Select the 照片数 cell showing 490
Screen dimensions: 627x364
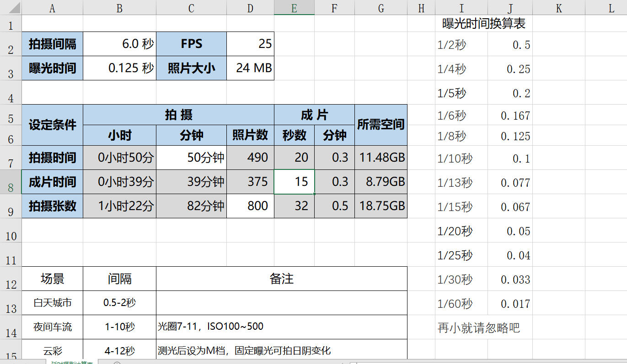click(250, 157)
